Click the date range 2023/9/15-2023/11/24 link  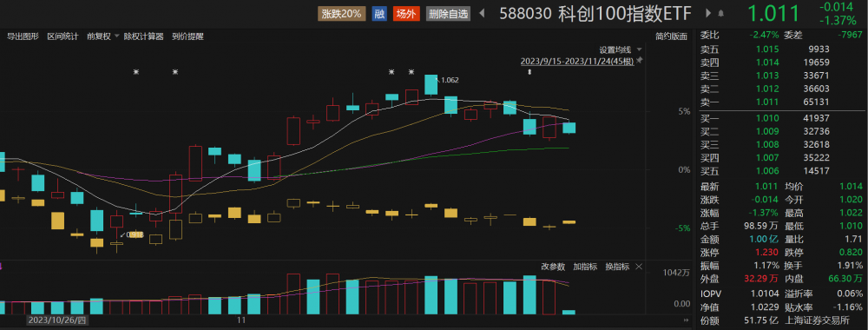coord(577,61)
